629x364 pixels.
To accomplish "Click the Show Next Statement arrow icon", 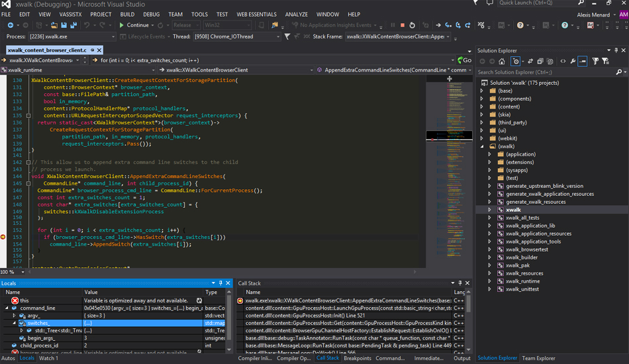I will pyautogui.click(x=438, y=25).
